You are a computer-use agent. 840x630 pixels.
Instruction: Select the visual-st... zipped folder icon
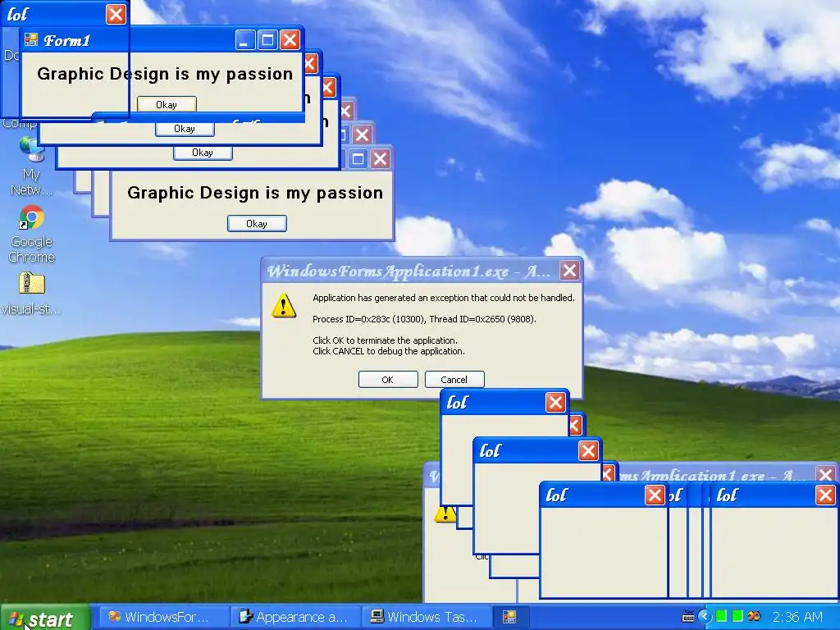tap(31, 294)
